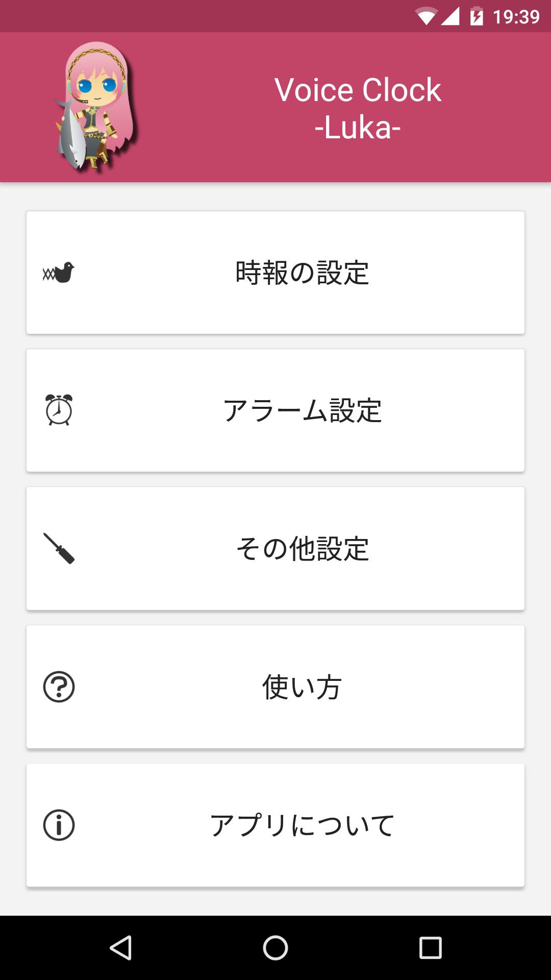This screenshot has width=551, height=980.
Task: Tap the bird icon beside 時報の設定
Action: (59, 273)
